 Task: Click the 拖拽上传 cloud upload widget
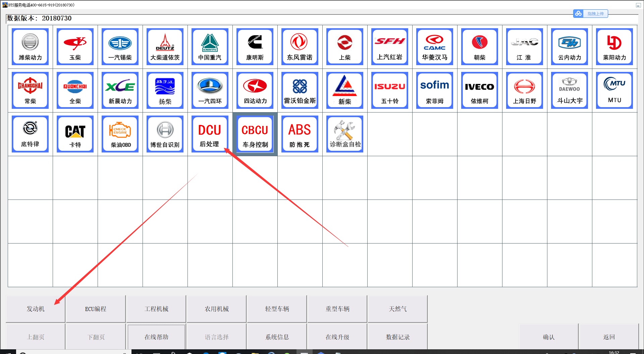pos(591,13)
